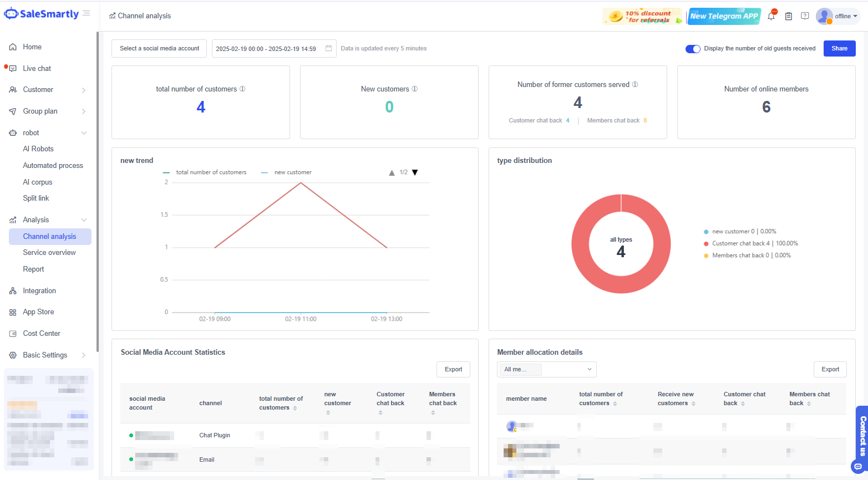Export Social Media Account Statistics
Viewport: 868px width, 480px height.
(453, 369)
